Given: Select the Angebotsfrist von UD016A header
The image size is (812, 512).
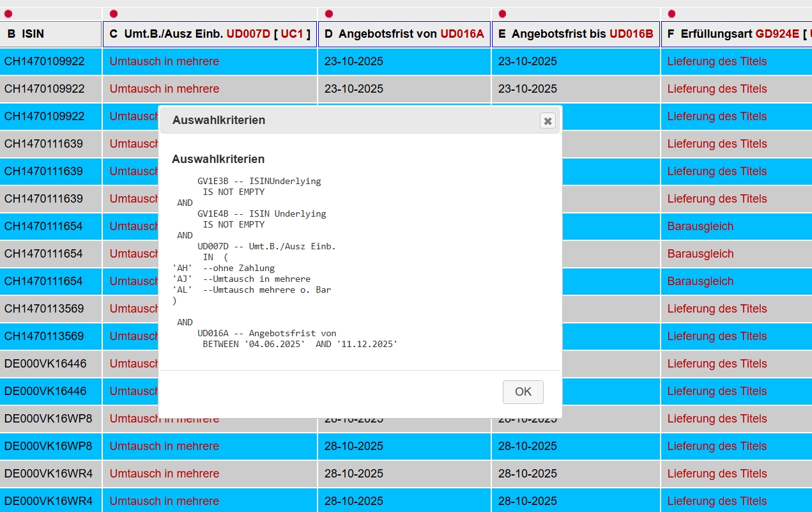Looking at the screenshot, I should [404, 35].
